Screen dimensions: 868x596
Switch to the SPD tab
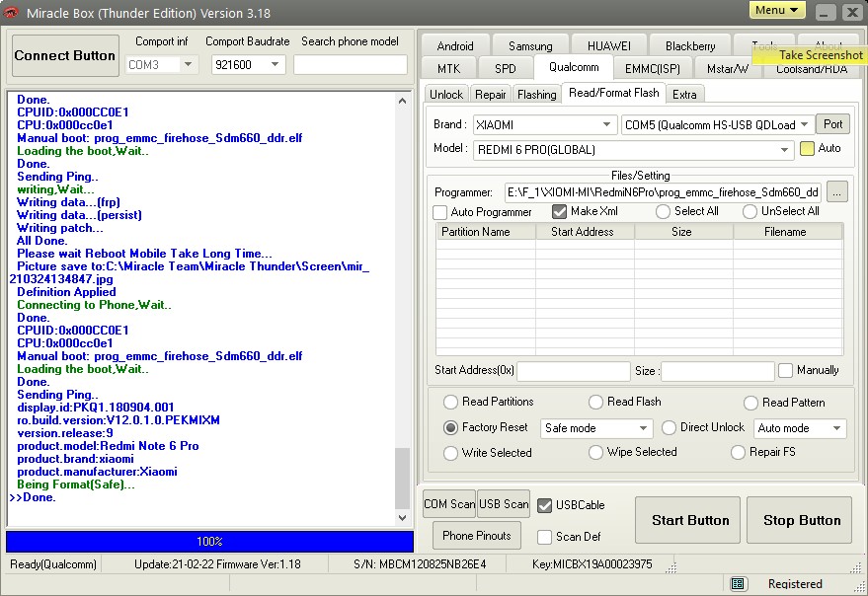(x=506, y=69)
